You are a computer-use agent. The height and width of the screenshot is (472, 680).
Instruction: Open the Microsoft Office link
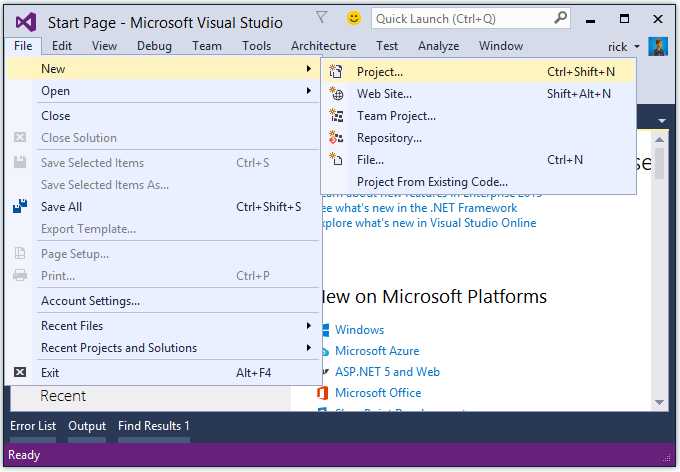click(378, 393)
